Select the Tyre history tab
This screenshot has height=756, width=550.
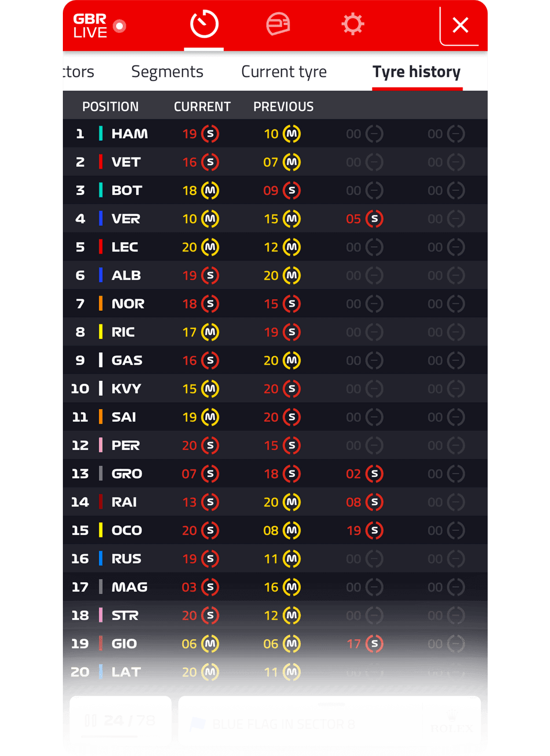[416, 71]
